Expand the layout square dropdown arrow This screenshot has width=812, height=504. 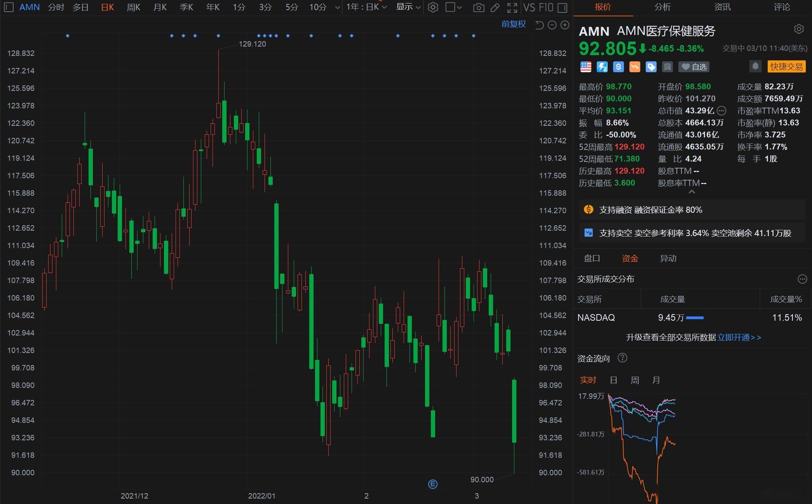pos(459,7)
